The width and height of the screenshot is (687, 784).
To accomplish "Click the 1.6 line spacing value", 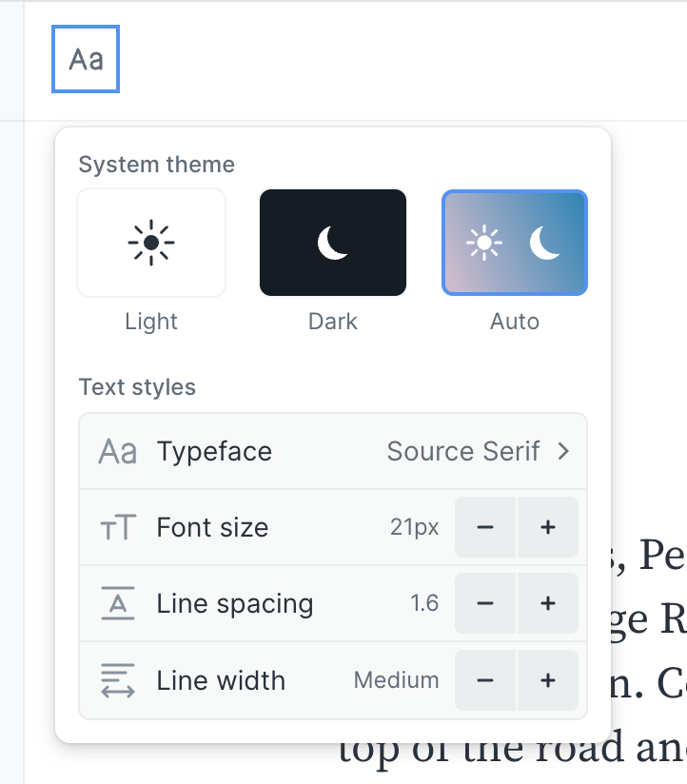I will click(x=424, y=603).
